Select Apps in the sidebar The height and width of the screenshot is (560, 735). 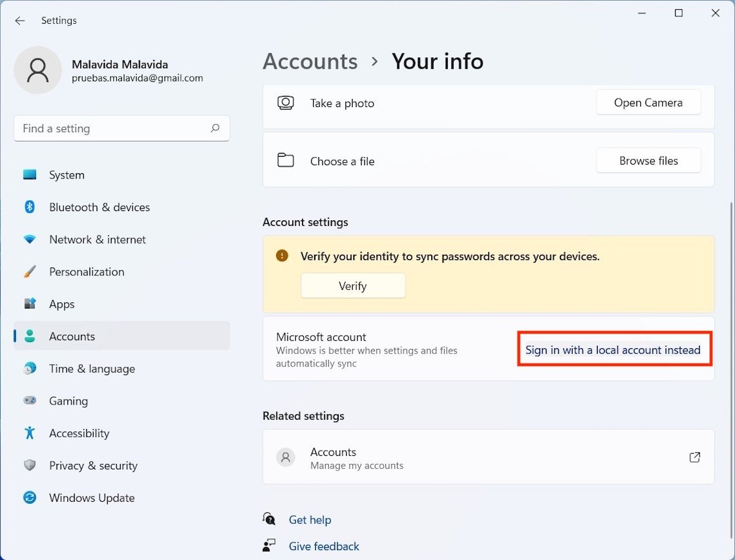tap(62, 304)
